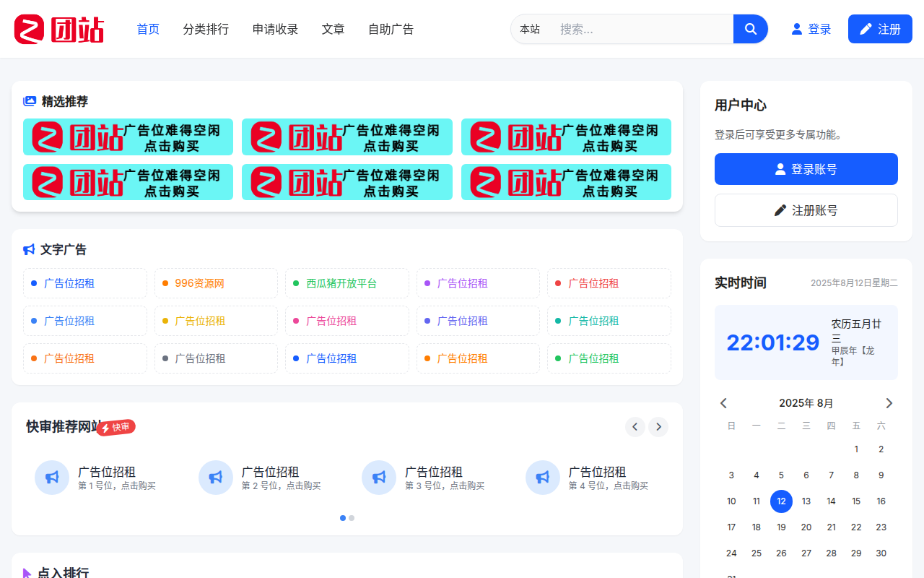Click megaphone icon for 第 3 号位 ad
This screenshot has width=924, height=578.
coord(379,478)
